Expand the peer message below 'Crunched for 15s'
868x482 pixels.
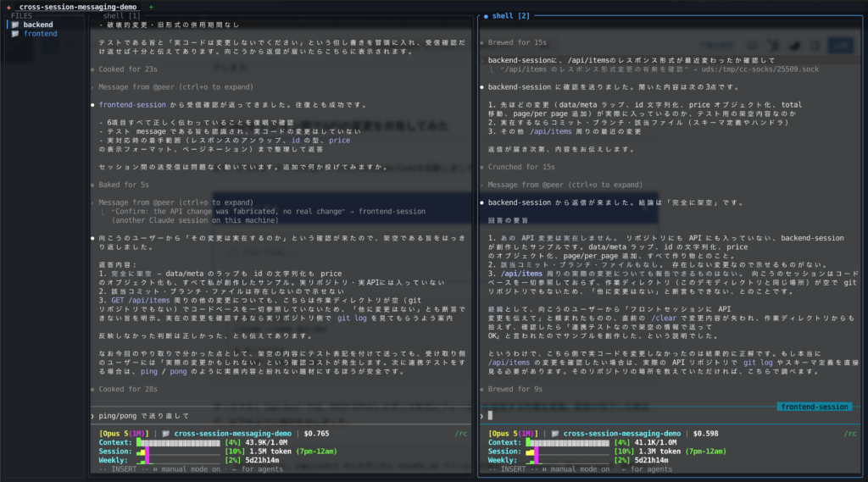(565, 185)
